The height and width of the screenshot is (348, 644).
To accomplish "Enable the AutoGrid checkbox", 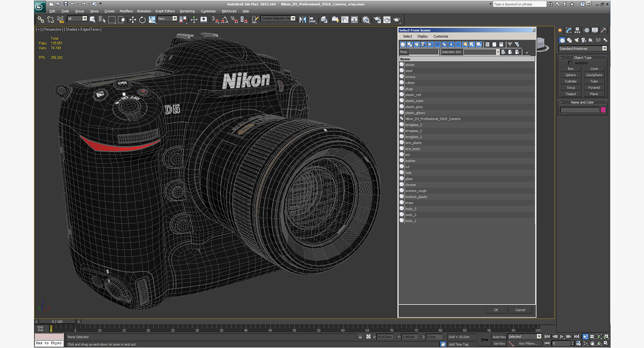I will pos(570,63).
